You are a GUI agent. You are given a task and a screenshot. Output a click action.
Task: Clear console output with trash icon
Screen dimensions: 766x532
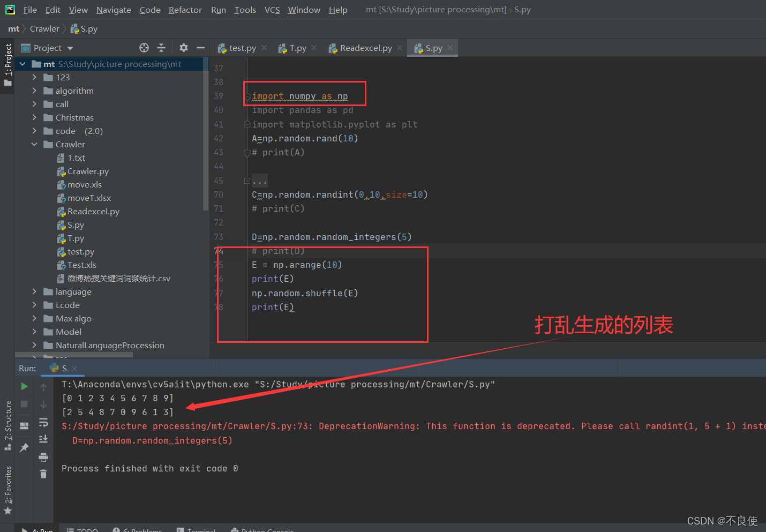[43, 475]
